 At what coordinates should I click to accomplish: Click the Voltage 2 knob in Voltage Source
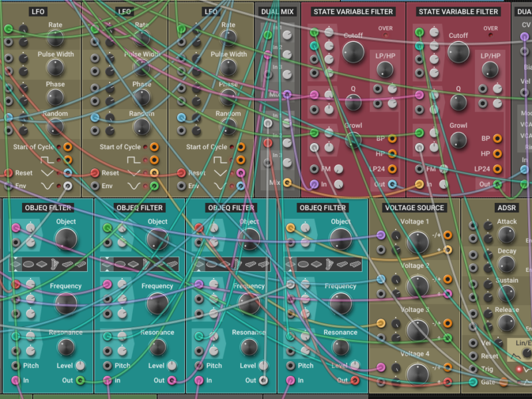coord(418,286)
